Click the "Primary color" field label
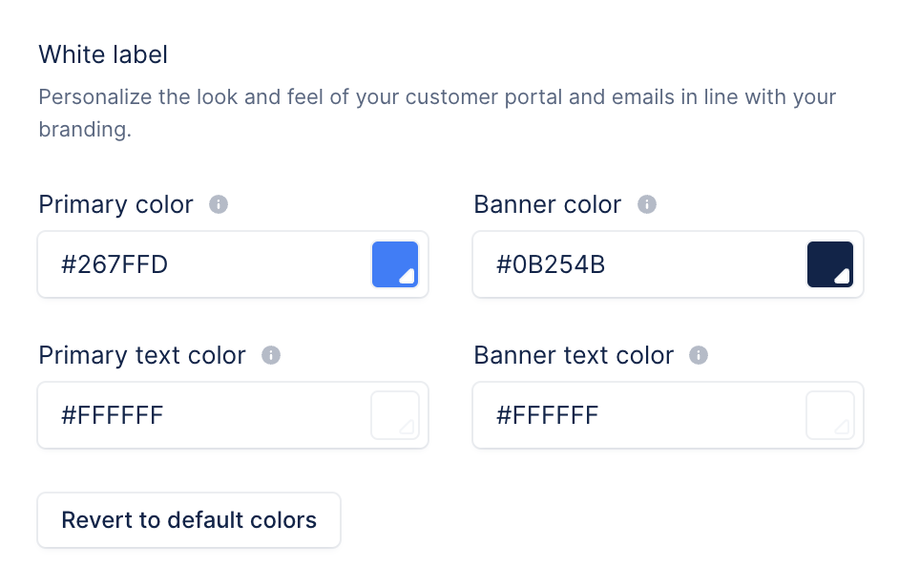The height and width of the screenshot is (588, 899). point(115,204)
